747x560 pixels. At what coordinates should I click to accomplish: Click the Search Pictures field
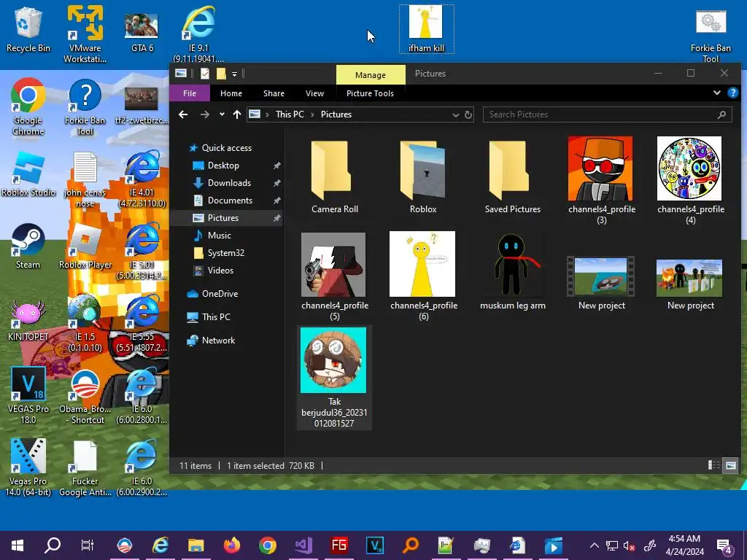607,114
